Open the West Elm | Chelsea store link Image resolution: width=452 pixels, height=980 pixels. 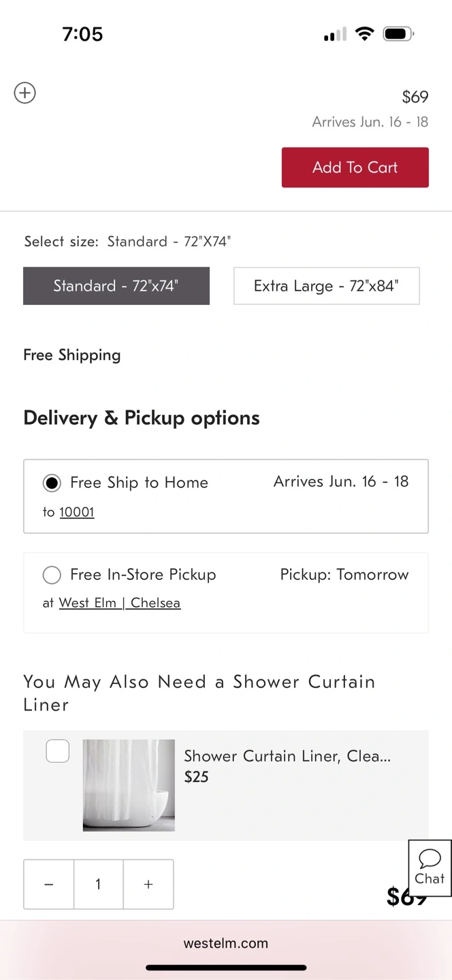pos(120,603)
